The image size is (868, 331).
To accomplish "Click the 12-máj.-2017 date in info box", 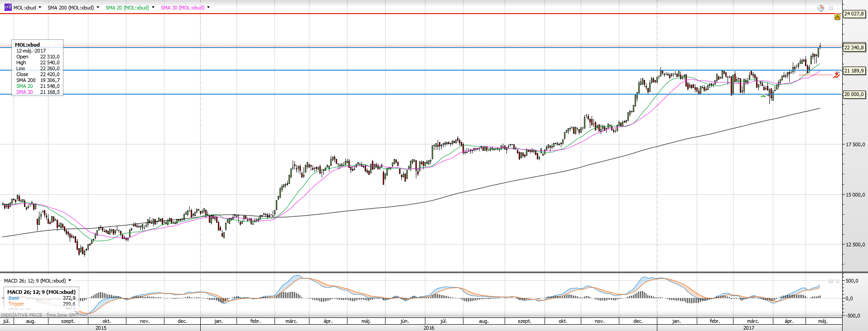I will pyautogui.click(x=31, y=51).
